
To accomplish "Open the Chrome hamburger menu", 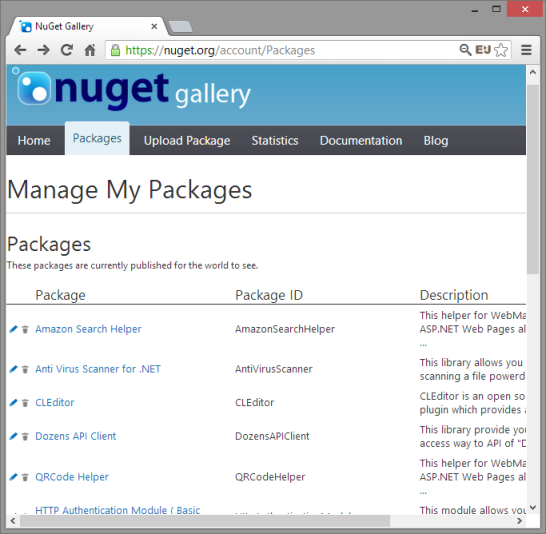I will click(x=526, y=50).
